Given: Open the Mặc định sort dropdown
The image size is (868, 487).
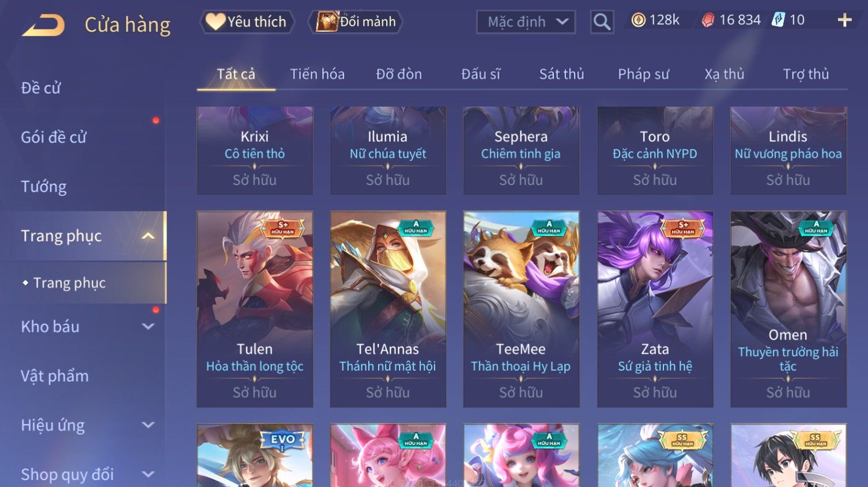Looking at the screenshot, I should point(526,22).
